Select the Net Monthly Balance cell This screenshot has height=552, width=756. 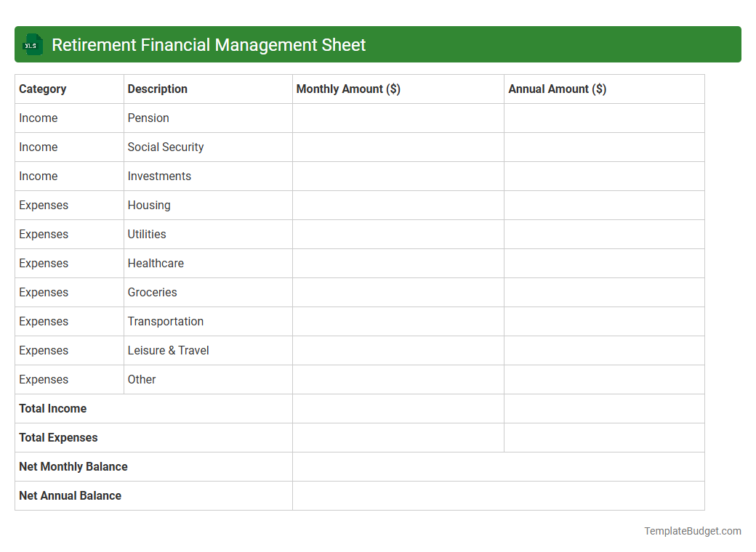pos(73,466)
